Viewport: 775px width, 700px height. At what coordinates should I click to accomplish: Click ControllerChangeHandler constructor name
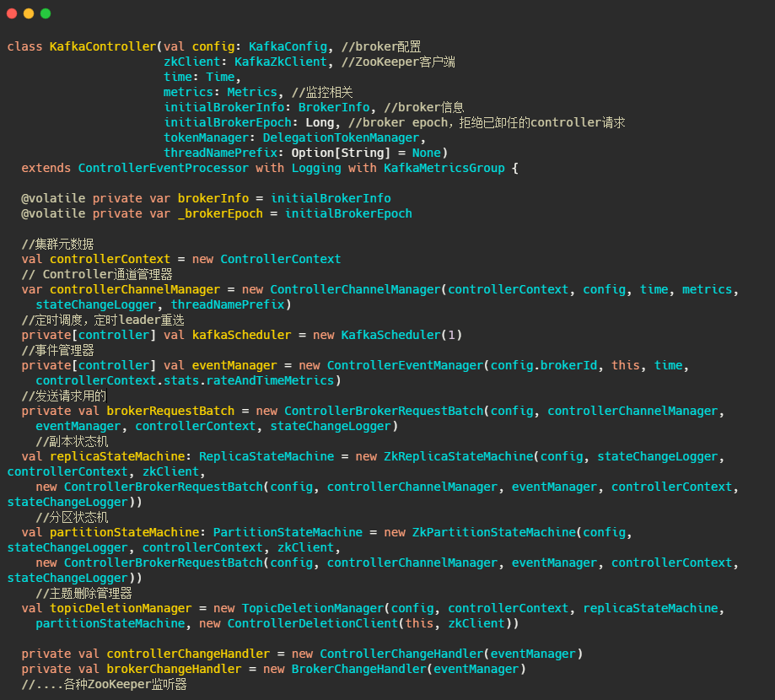(401, 654)
